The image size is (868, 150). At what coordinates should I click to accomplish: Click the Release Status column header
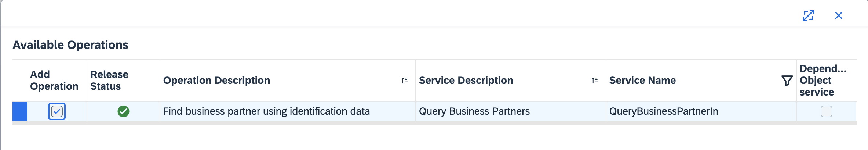tap(109, 81)
